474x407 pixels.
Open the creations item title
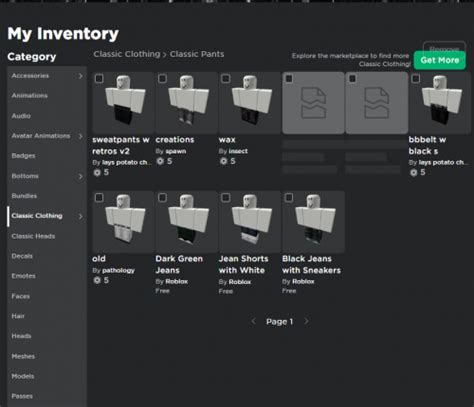pos(175,140)
